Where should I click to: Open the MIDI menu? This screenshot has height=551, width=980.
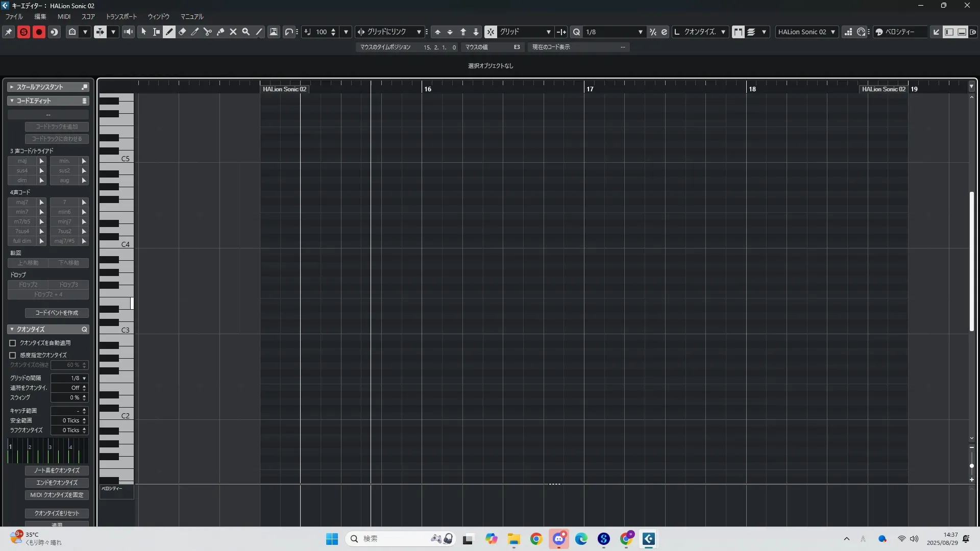[x=64, y=17]
